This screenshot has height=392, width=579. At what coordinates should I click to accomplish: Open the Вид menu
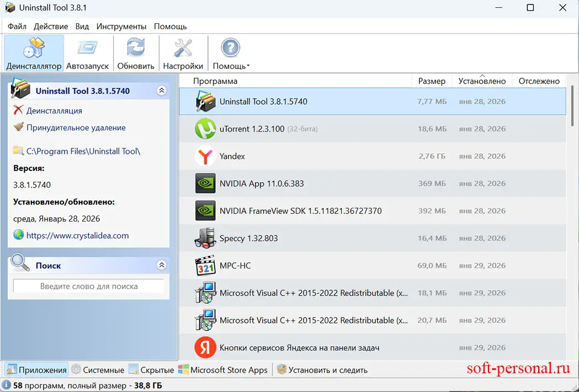[82, 26]
